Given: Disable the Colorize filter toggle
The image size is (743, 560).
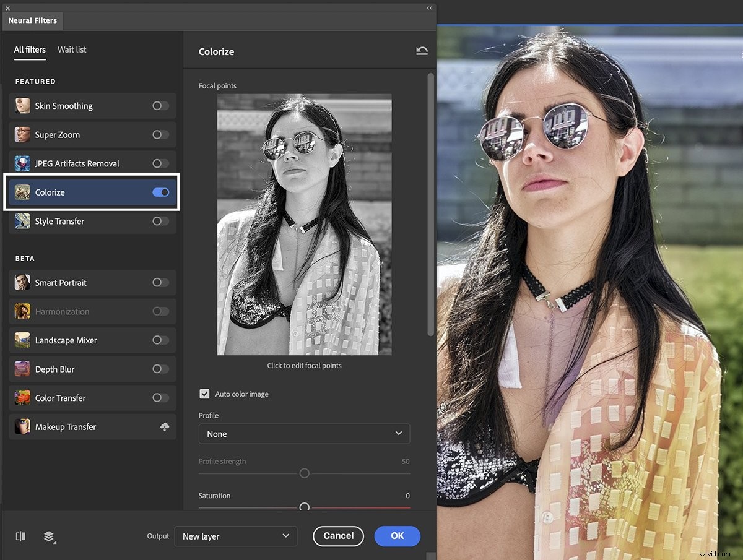Looking at the screenshot, I should [x=160, y=192].
